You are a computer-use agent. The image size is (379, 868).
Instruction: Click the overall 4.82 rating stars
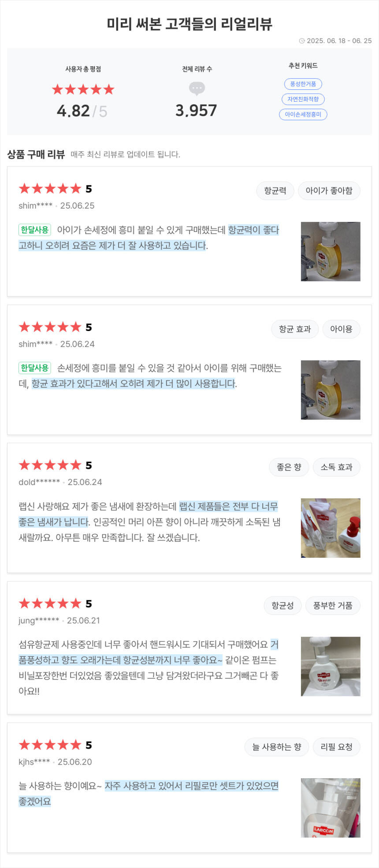pyautogui.click(x=83, y=90)
